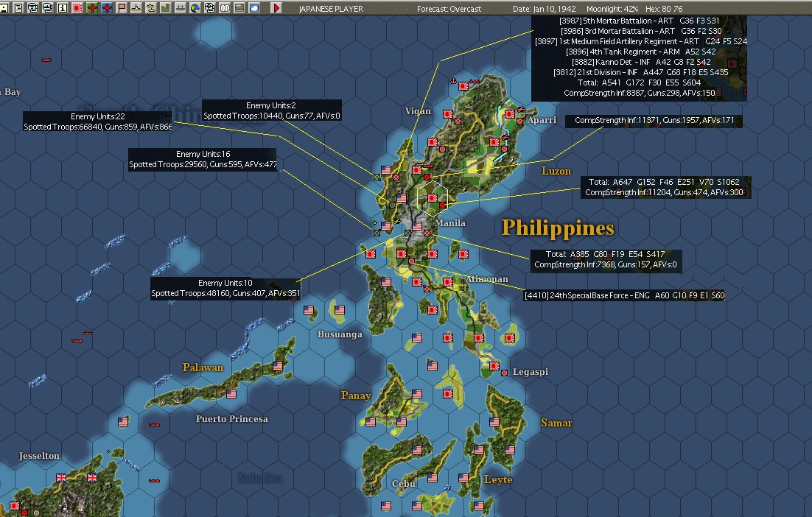Click the 'JAPANESE PLAYER' status text
812x517 pixels.
coord(331,9)
